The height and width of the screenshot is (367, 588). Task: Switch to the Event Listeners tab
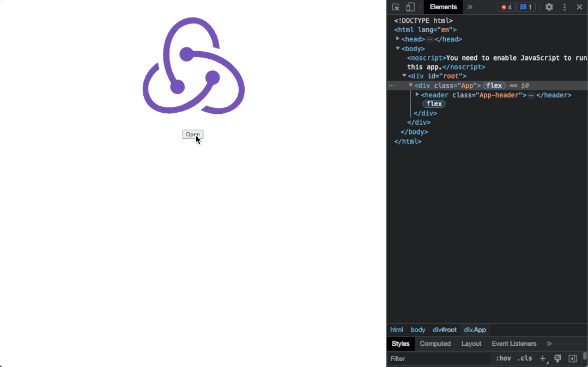(x=514, y=344)
